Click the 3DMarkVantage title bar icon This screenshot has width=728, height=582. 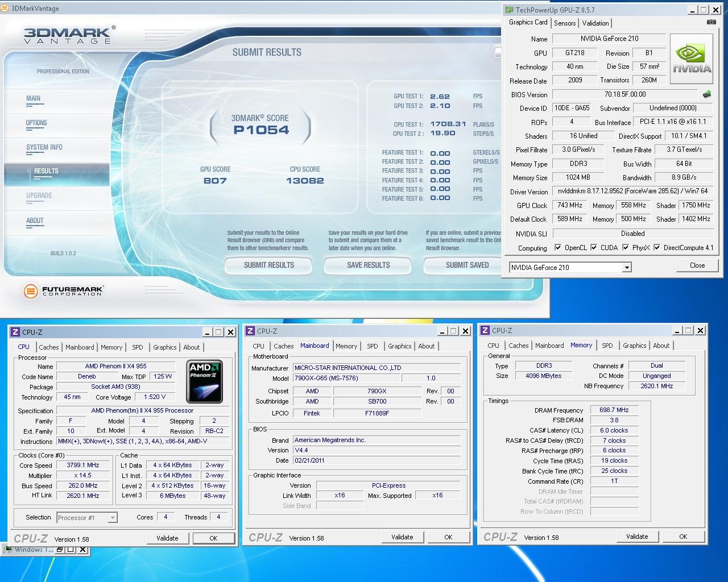tap(6, 9)
